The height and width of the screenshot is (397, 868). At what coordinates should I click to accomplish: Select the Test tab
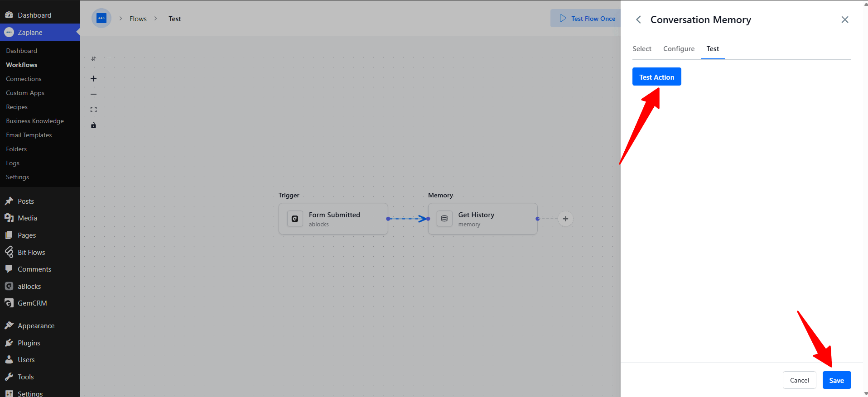(x=713, y=48)
